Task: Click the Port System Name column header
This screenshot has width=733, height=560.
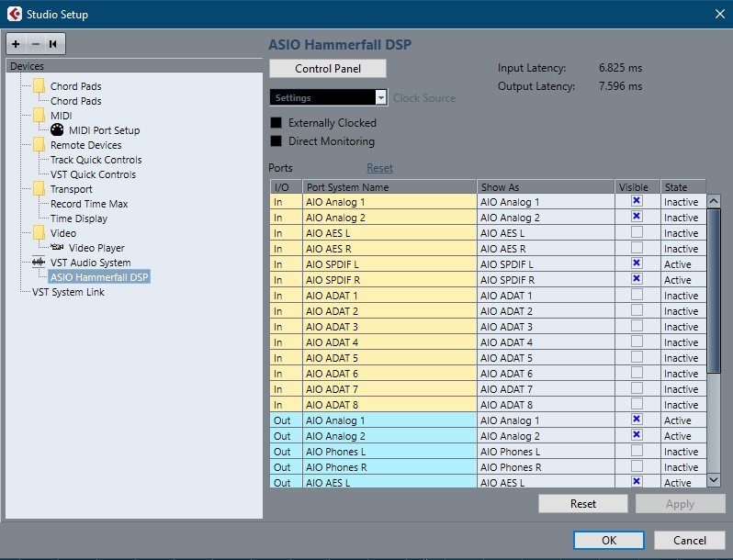Action: (389, 187)
